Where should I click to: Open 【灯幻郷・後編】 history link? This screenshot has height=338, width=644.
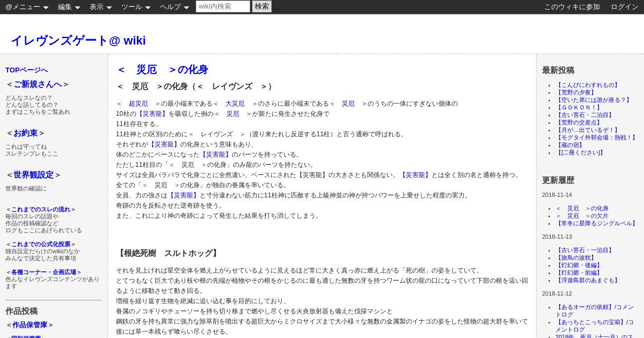point(579,266)
